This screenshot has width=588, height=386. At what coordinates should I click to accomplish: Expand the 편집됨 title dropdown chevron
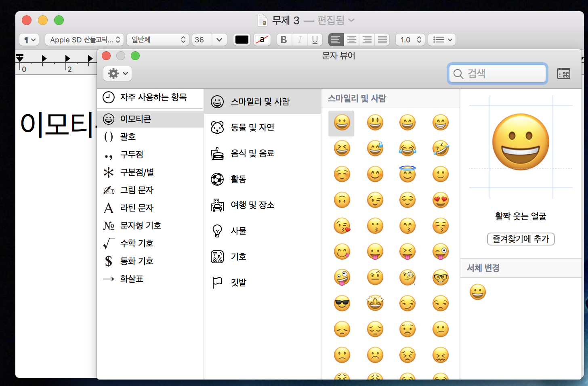[x=351, y=20]
